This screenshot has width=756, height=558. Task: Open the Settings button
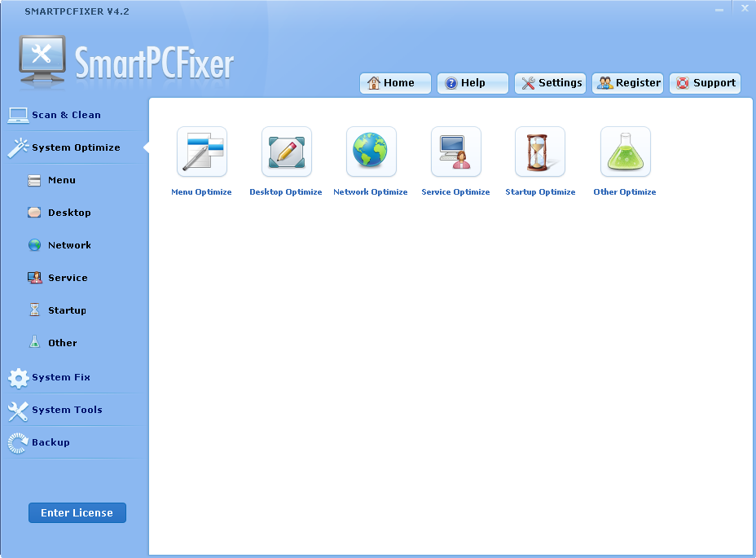coord(550,83)
